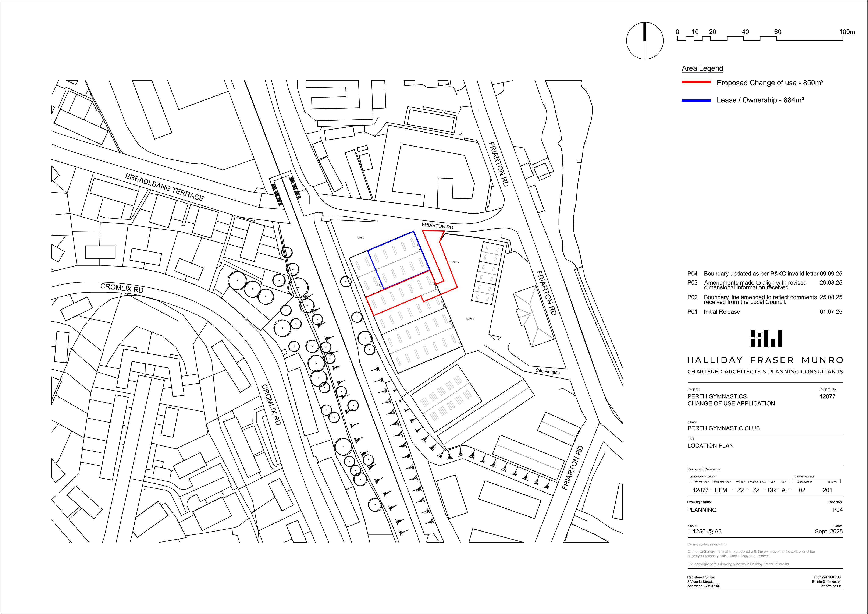This screenshot has height=614, width=868.
Task: Click the upper-left 'CROMLIX RD' street label
Action: point(122,288)
